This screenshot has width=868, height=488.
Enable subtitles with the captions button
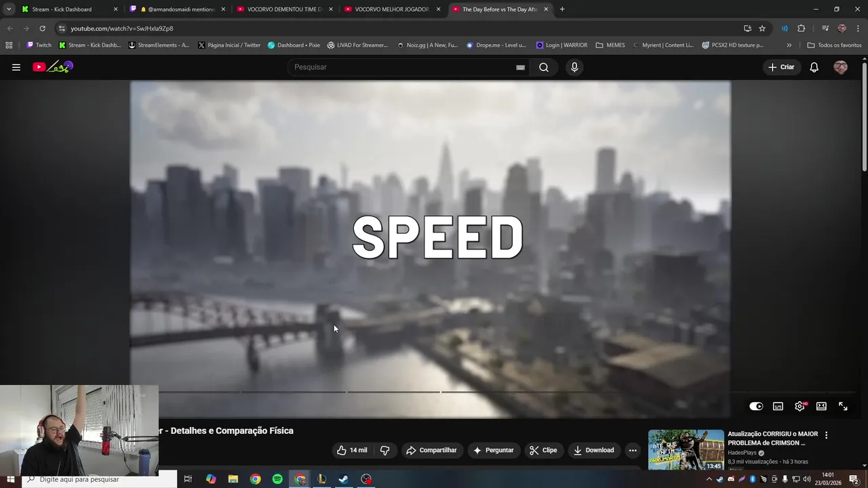click(778, 406)
